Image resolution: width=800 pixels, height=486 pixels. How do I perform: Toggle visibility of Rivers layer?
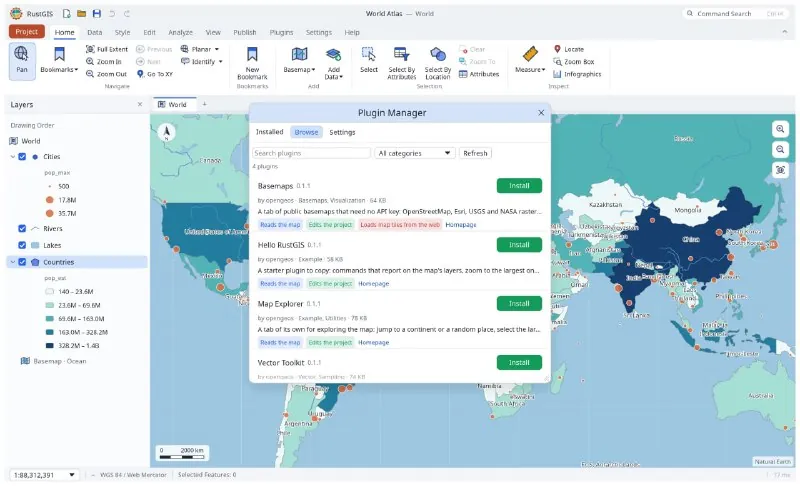tap(22, 228)
